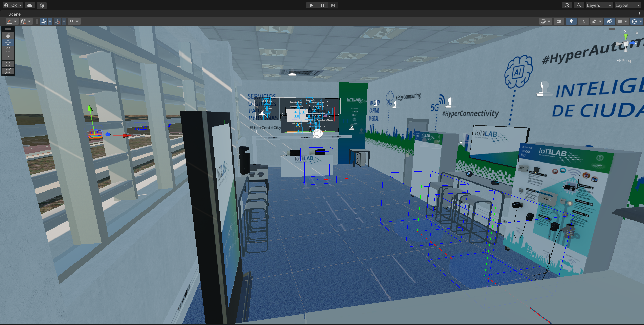
Task: Open the Undo History button
Action: pyautogui.click(x=567, y=5)
